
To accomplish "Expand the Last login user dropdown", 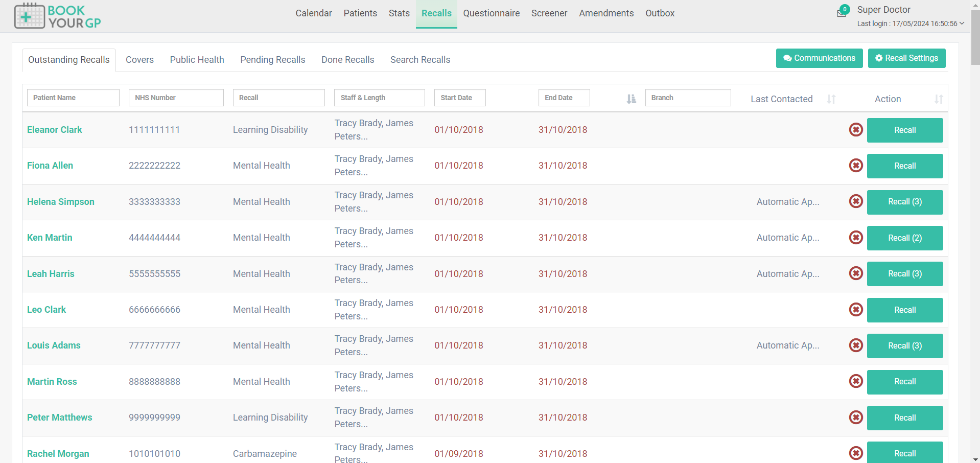I will pyautogui.click(x=963, y=24).
